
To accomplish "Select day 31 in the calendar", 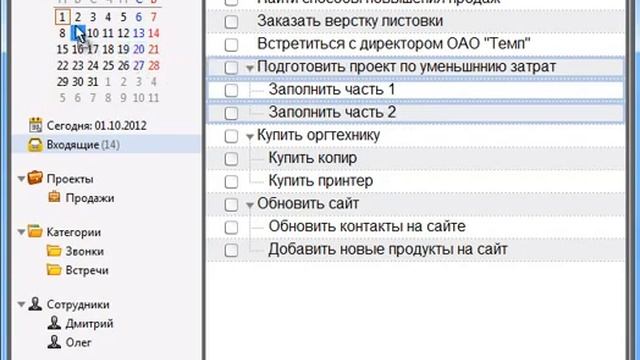I will (93, 82).
